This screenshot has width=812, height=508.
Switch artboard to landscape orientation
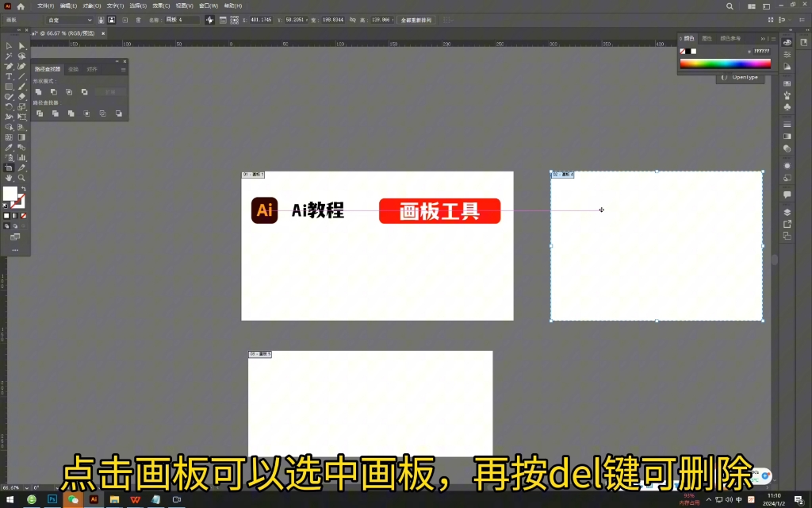(x=113, y=21)
